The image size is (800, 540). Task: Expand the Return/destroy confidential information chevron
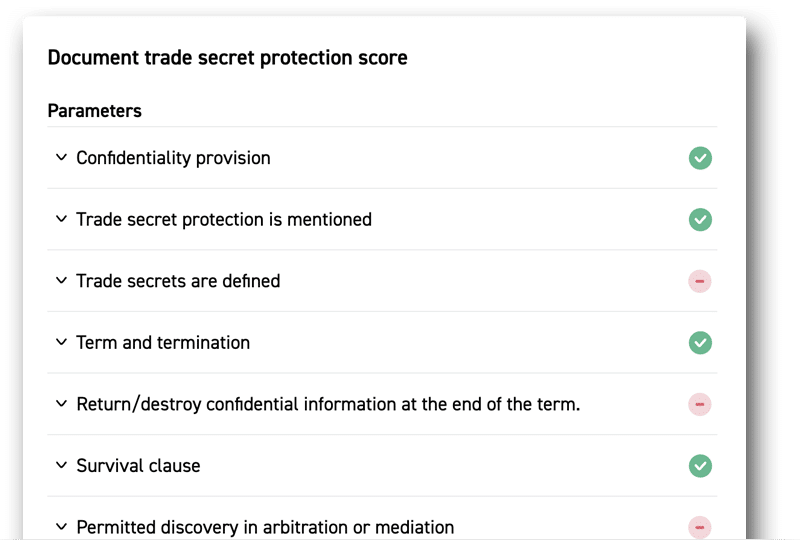(61, 403)
